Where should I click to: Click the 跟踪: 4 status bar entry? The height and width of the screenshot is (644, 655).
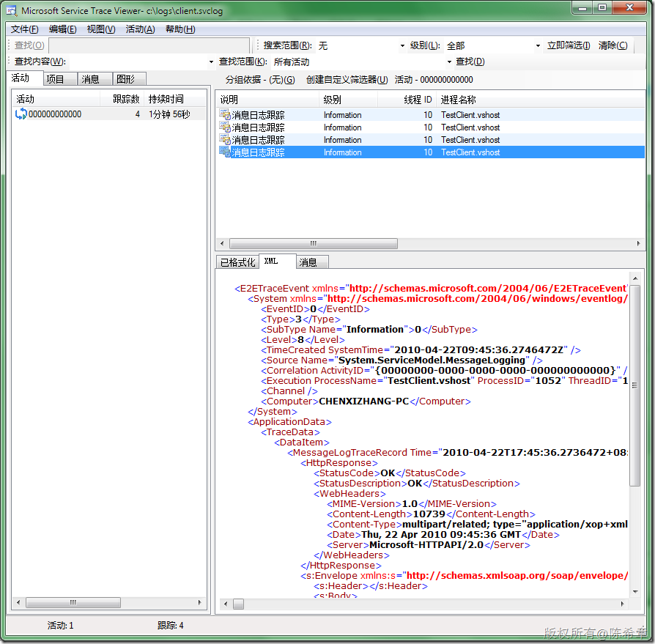click(x=170, y=625)
